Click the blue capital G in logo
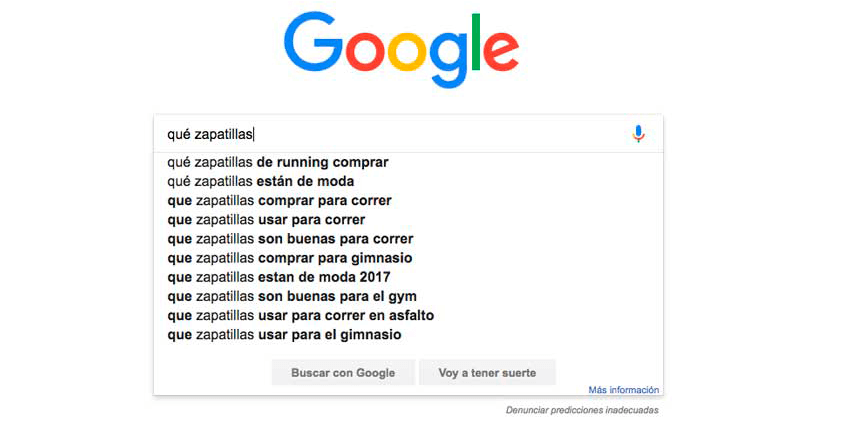 [313, 41]
